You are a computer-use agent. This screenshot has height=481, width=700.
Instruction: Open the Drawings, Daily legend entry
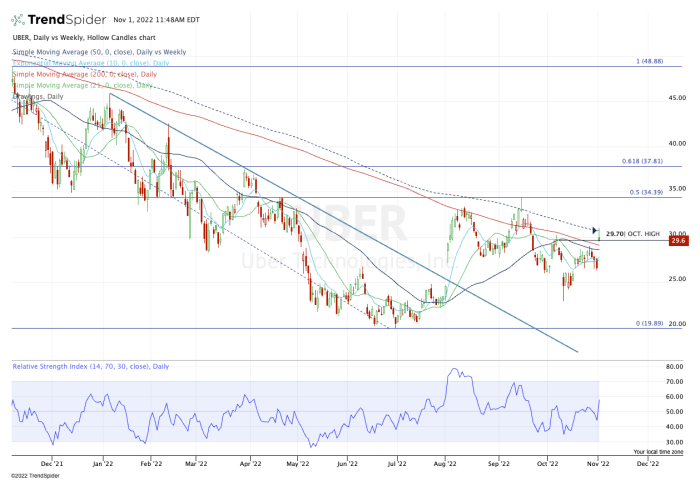tap(38, 96)
